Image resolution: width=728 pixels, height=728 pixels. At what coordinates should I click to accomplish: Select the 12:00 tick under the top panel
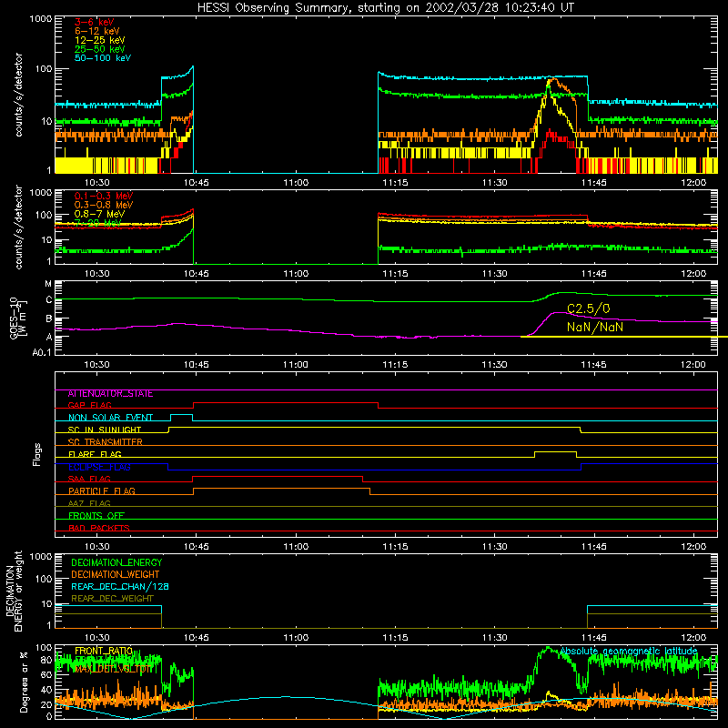693,183
